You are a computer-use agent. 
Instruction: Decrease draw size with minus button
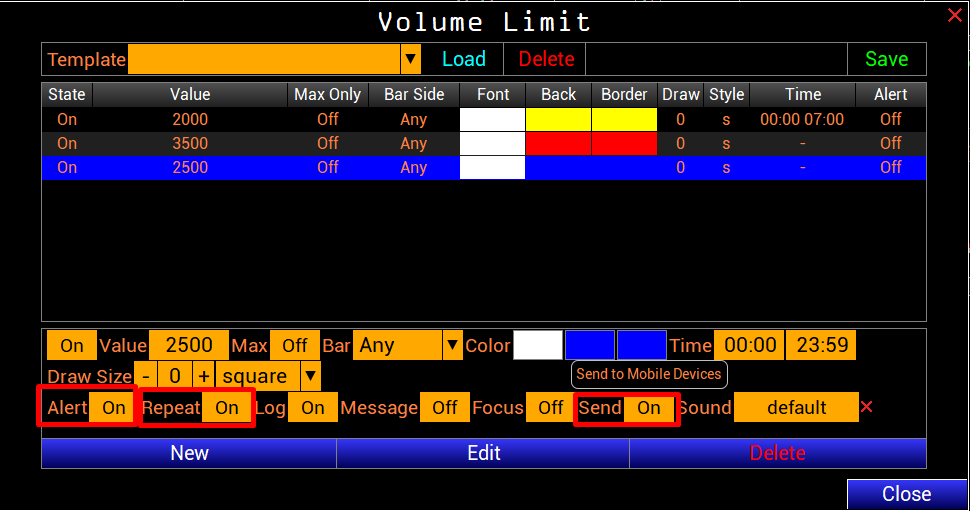(x=147, y=376)
